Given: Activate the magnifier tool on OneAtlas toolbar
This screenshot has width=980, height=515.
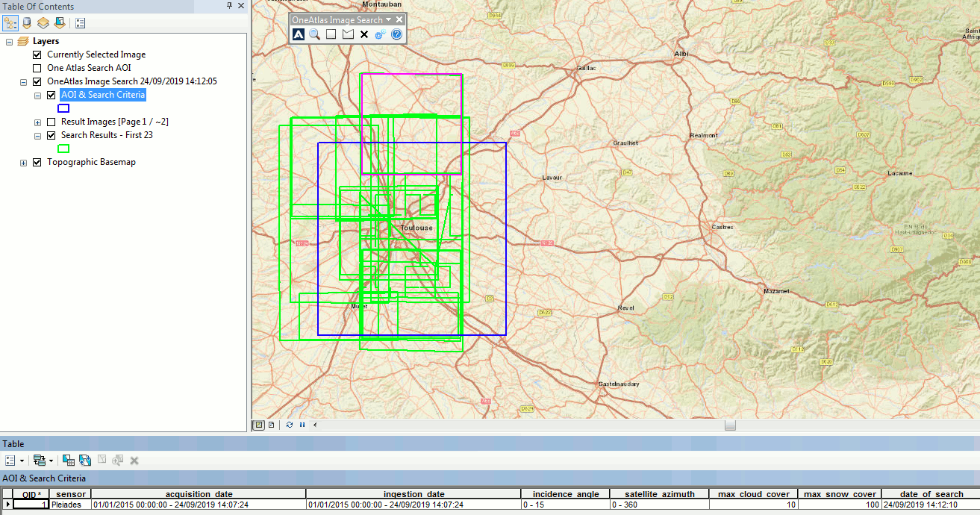Looking at the screenshot, I should 314,34.
